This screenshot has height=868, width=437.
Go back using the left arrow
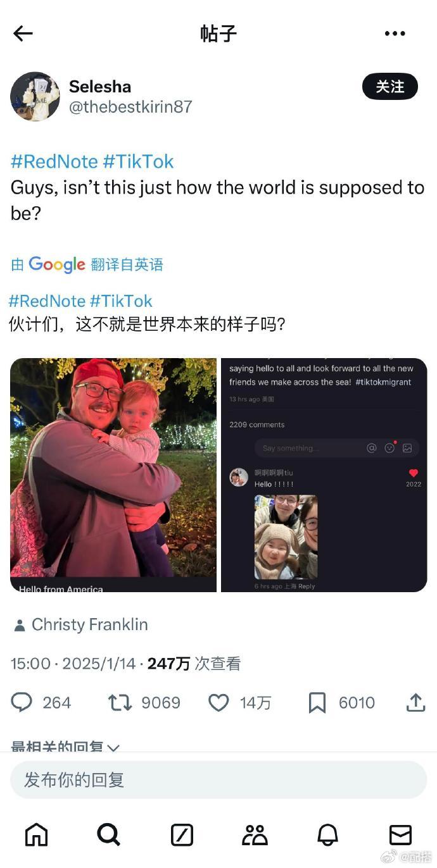[23, 34]
